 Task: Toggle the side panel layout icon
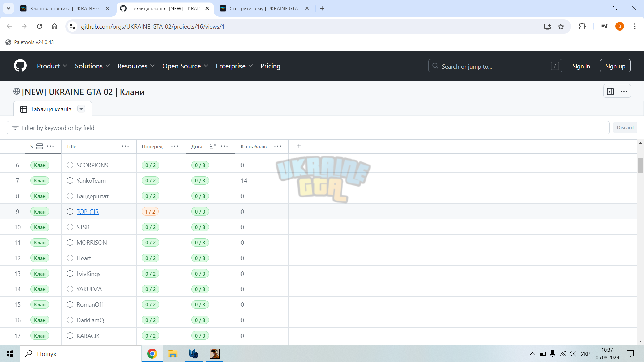coord(610,91)
